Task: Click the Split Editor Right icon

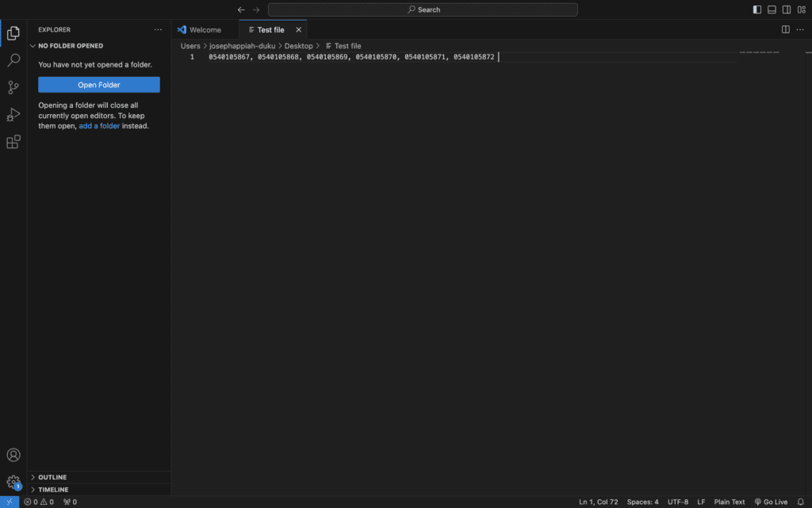Action: [x=785, y=29]
